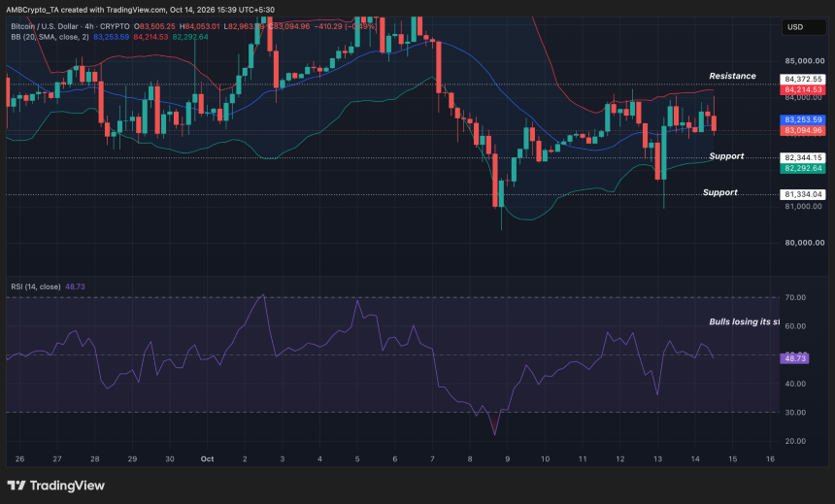This screenshot has width=835, height=504.
Task: Click the 9 date label on time axis
Action: pyautogui.click(x=508, y=458)
